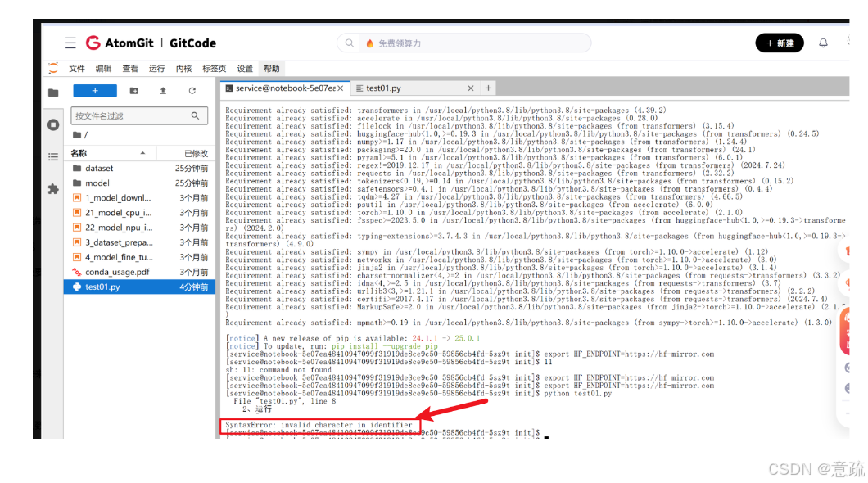Viewport: 868px width, 483px height.
Task: Sort files by 名称 column header
Action: click(x=108, y=153)
